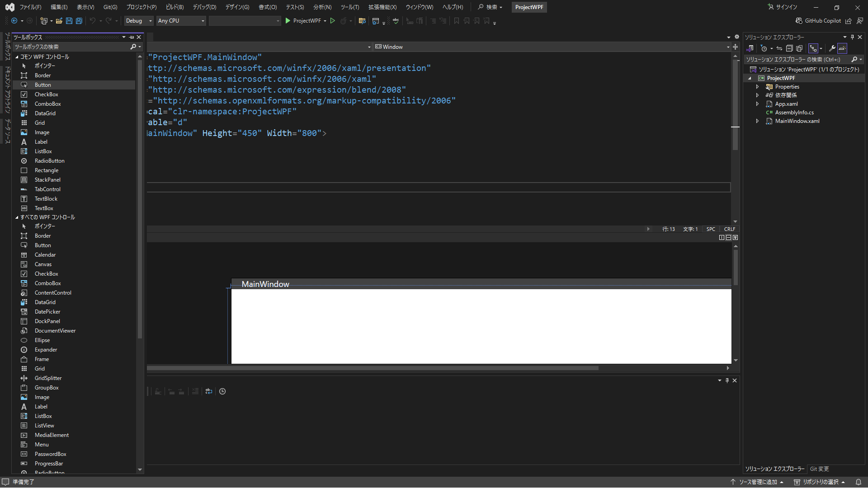The image size is (868, 488).
Task: Open Properties wrench icon in Solution Explorer
Action: pyautogui.click(x=832, y=48)
